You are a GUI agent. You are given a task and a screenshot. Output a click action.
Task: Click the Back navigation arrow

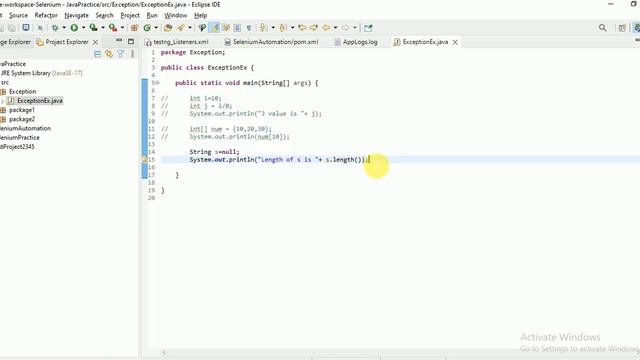tap(326, 28)
